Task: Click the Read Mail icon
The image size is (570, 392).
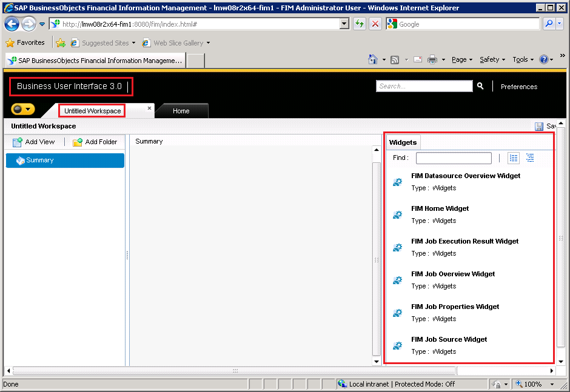Action: (418, 59)
